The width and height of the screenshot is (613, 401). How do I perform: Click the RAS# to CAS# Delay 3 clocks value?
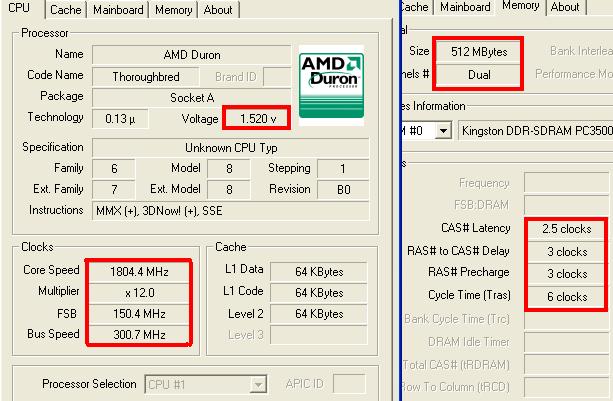[566, 252]
